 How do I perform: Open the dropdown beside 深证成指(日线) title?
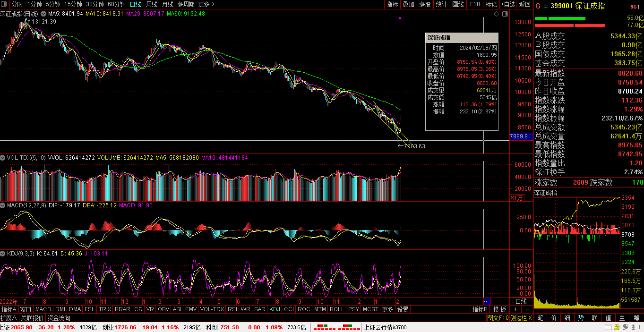(x=43, y=14)
